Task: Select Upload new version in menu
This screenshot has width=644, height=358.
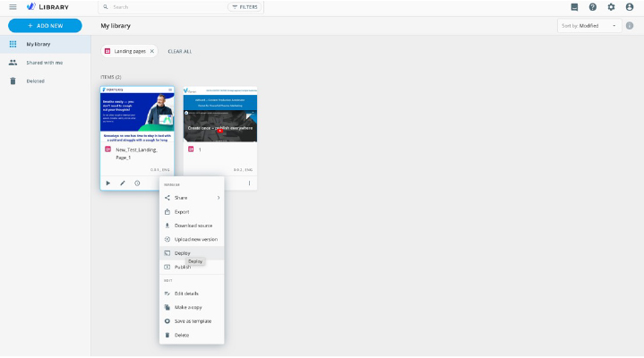Action: (x=195, y=239)
